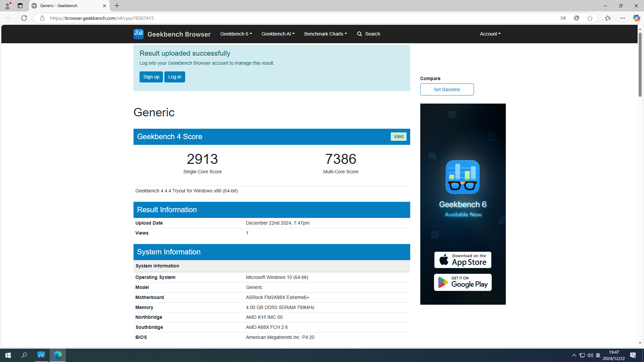Open the Account dropdown menu

490,34
